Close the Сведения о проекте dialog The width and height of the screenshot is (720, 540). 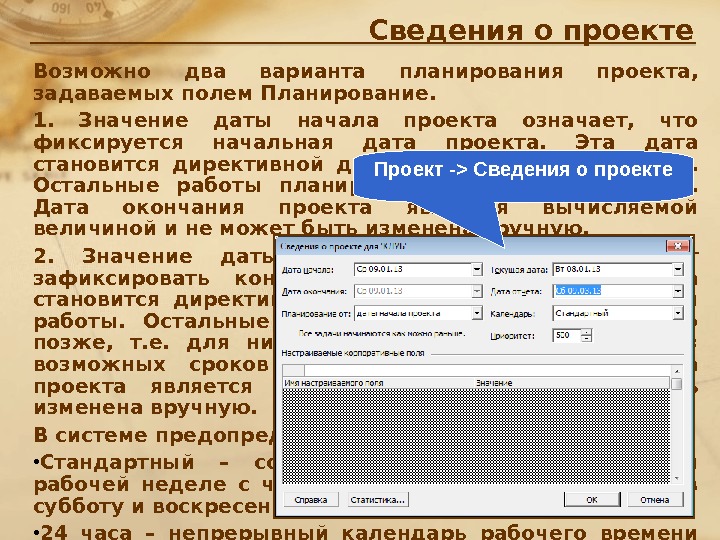[677, 246]
